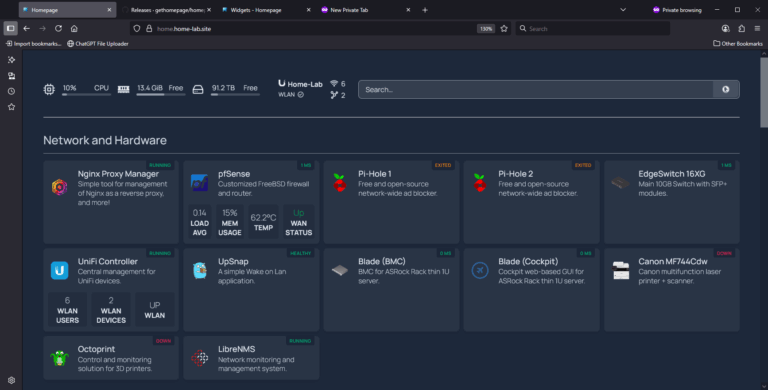Expand the list all tabs dropdown
768x390 pixels.
click(x=623, y=9)
